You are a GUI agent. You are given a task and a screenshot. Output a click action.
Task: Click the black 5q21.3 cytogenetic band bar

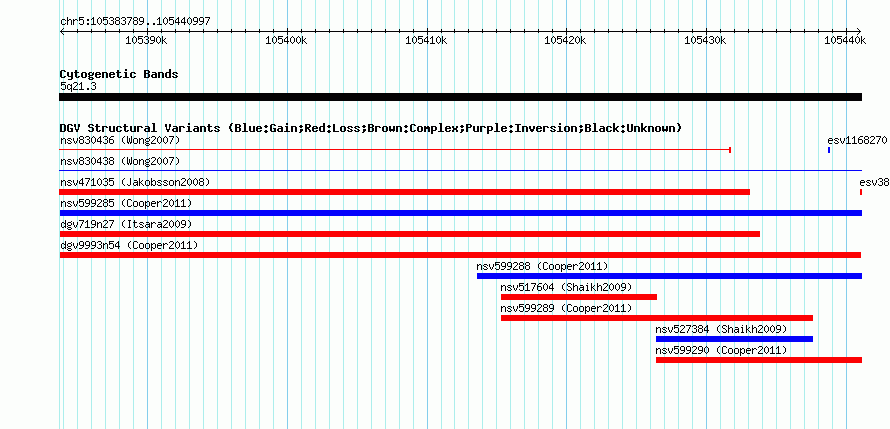point(460,97)
